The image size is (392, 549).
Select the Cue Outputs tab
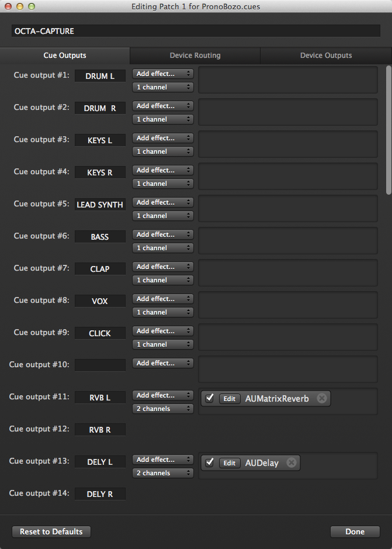[x=65, y=56]
